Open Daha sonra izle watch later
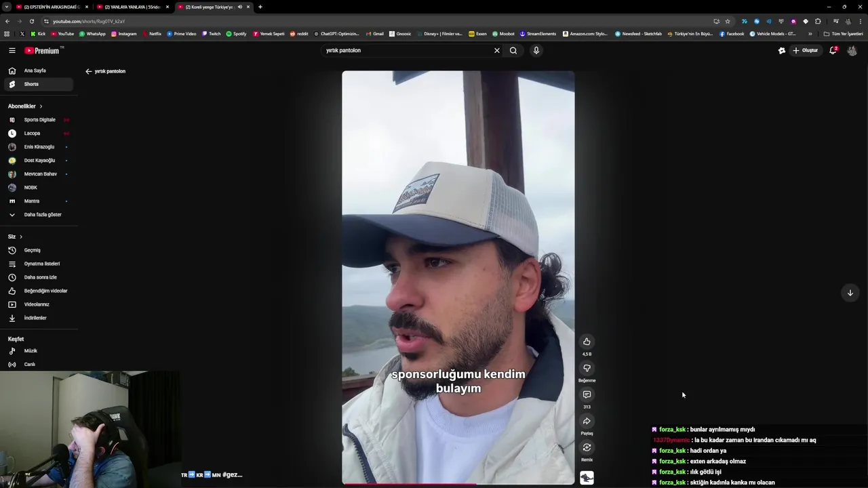This screenshot has height=488, width=868. pos(39,277)
